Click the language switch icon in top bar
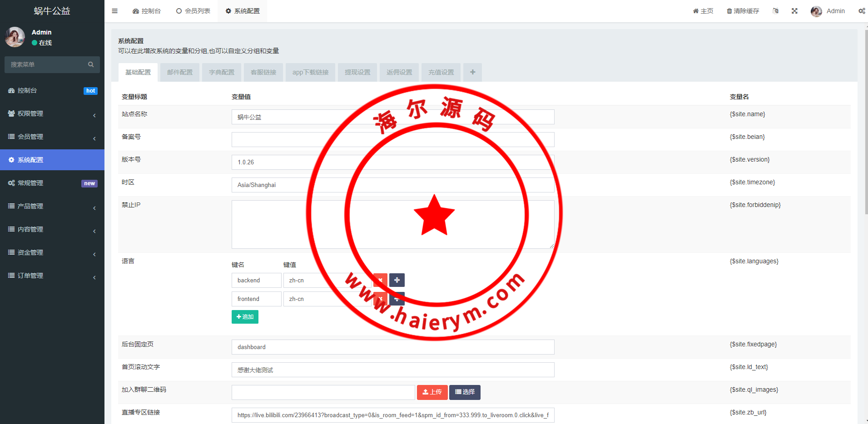 [775, 11]
